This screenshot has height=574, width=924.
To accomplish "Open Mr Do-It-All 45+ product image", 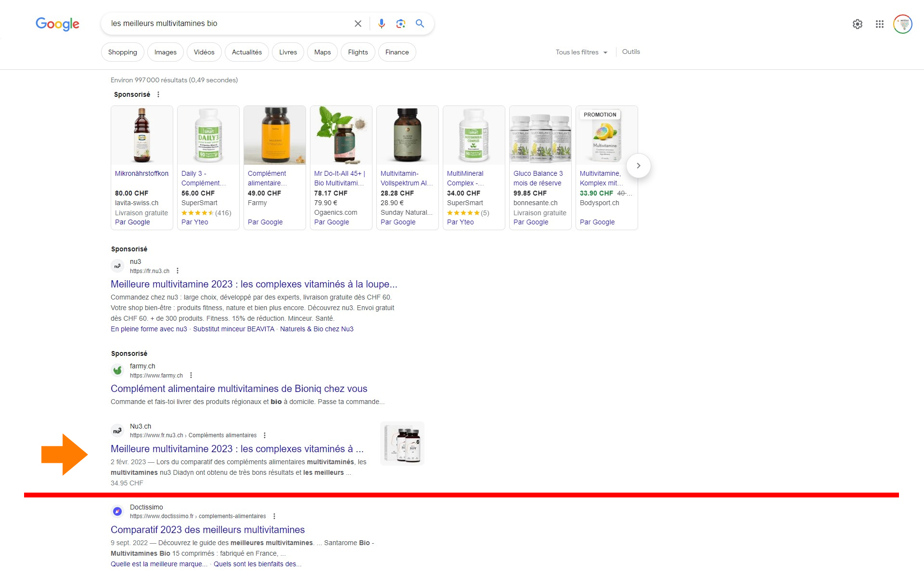I will pyautogui.click(x=341, y=135).
